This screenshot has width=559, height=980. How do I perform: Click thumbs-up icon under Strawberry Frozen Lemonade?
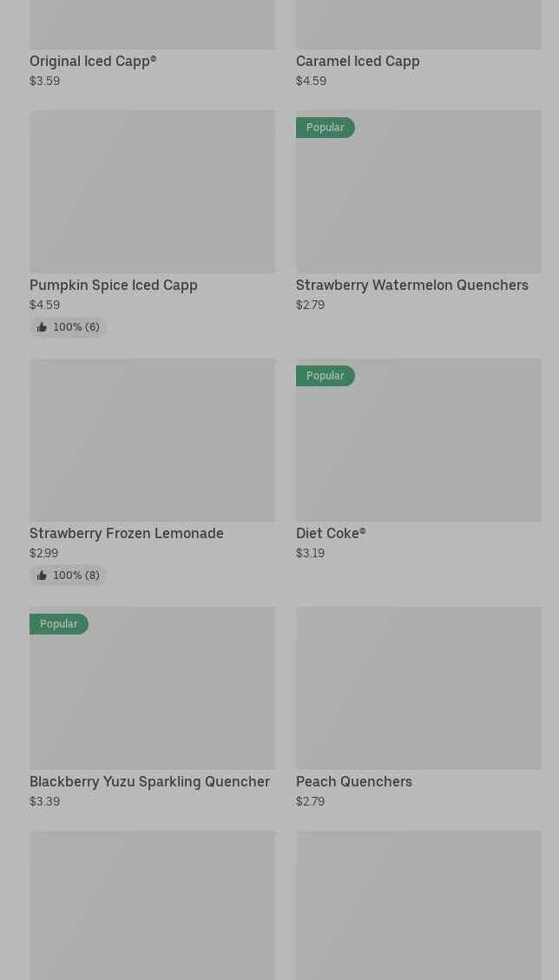(x=42, y=576)
